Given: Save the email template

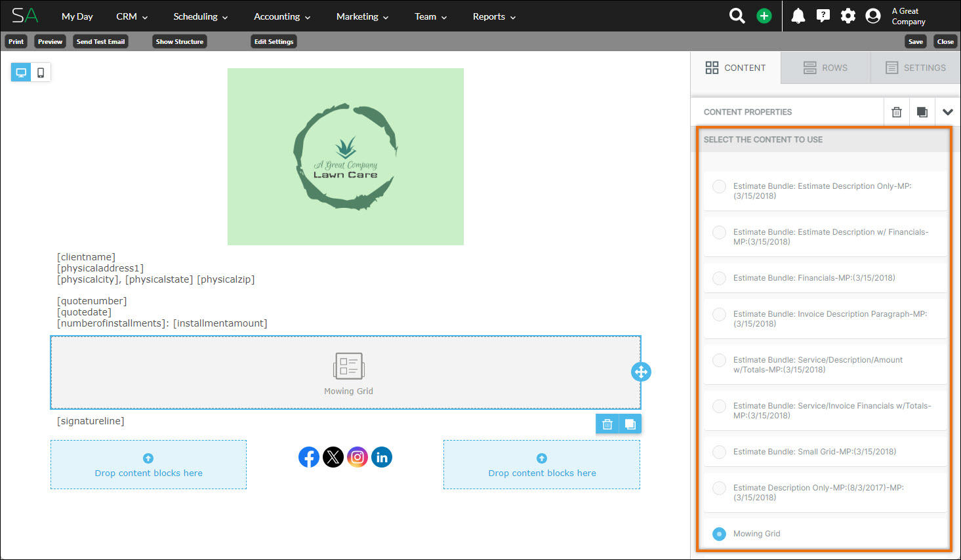Looking at the screenshot, I should 916,41.
